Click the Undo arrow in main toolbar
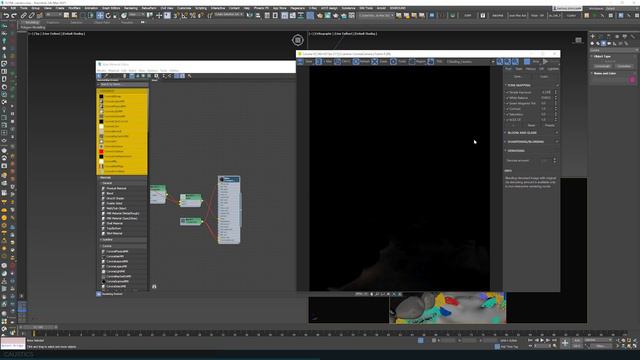This screenshot has height=360, width=640. tap(6, 16)
